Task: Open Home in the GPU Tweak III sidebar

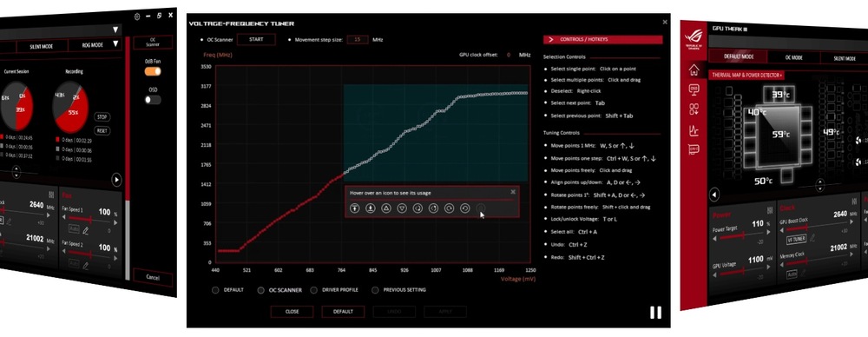Action: [x=694, y=69]
